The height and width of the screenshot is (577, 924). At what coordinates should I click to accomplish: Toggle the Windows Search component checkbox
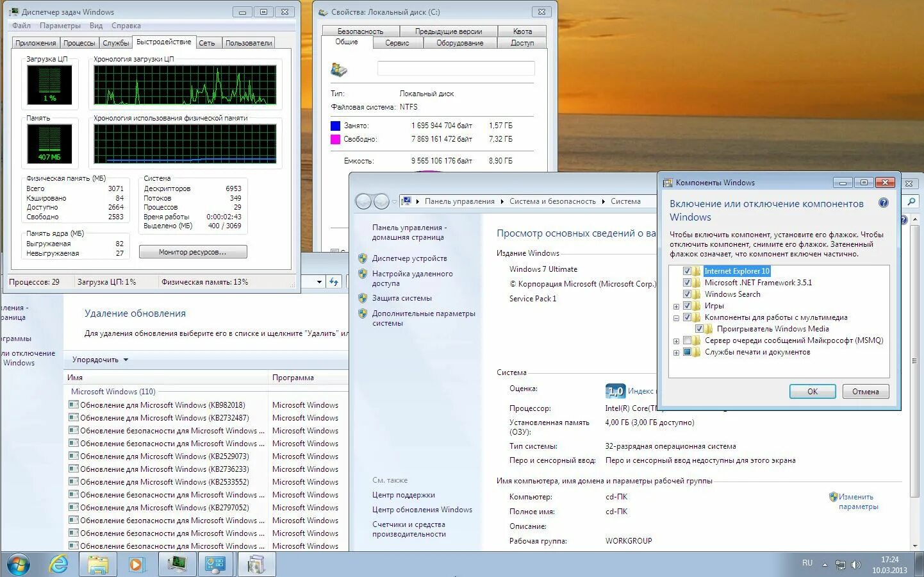point(687,294)
